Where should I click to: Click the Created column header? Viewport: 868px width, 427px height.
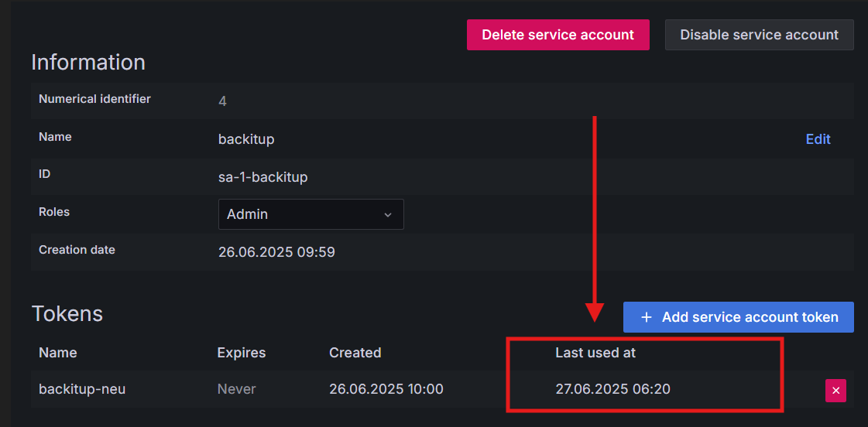click(355, 353)
